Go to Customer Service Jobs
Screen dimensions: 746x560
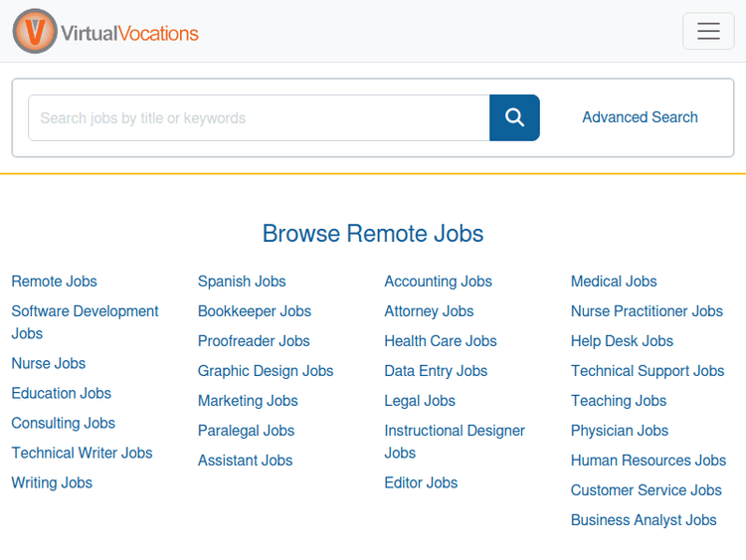[647, 490]
